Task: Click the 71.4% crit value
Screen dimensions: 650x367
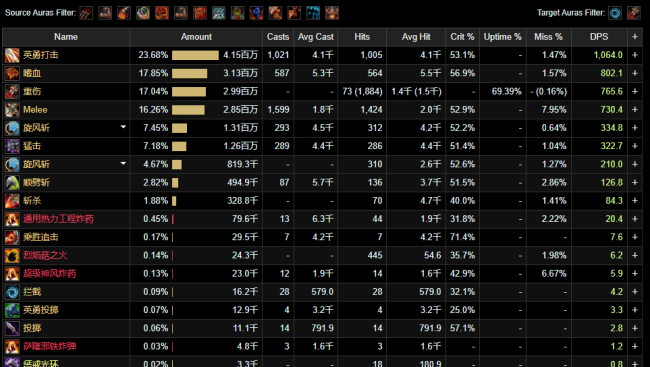Action: click(x=462, y=237)
